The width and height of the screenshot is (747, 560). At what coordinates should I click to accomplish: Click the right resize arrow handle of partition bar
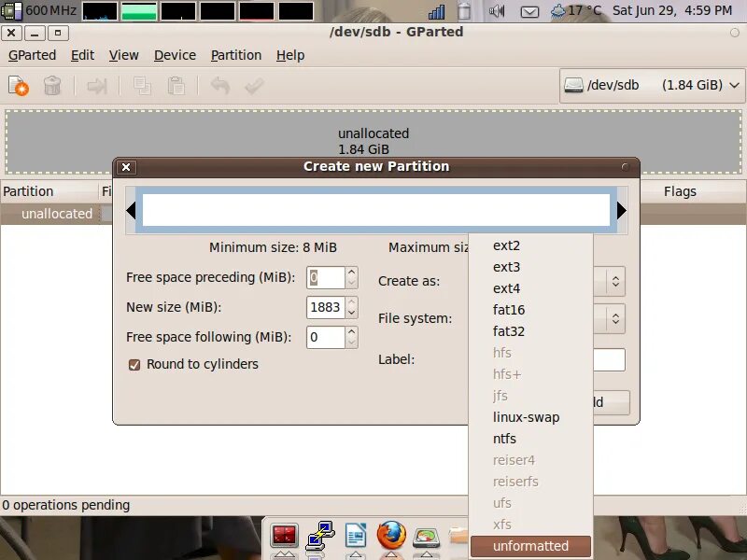[x=622, y=211]
